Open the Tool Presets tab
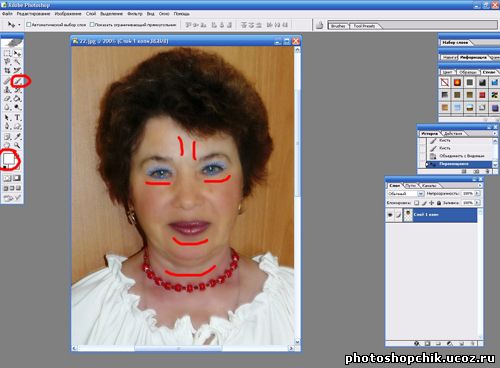 coord(364,26)
